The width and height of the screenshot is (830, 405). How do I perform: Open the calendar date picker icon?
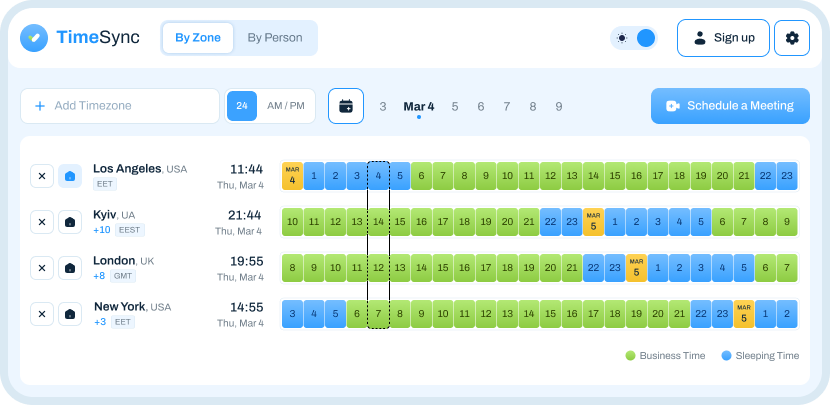click(346, 106)
